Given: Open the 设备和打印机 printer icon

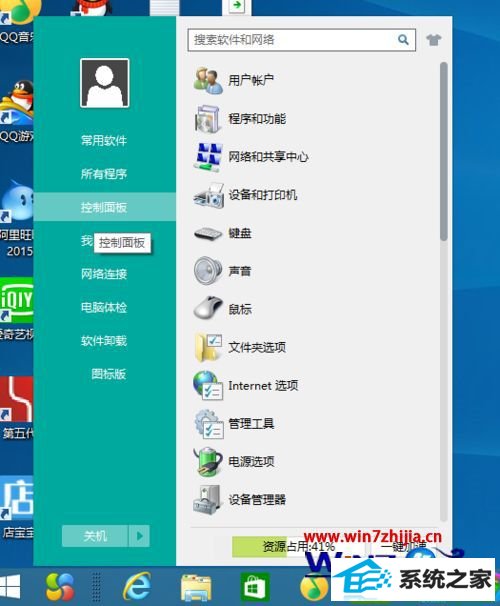Looking at the screenshot, I should pos(208,195).
